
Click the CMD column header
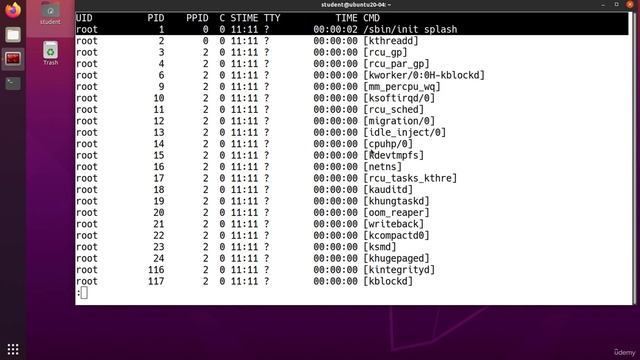[x=371, y=18]
